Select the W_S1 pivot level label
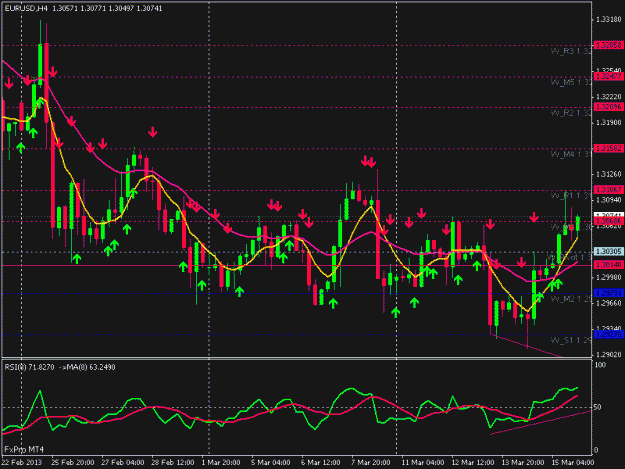Viewport: 625px width, 469px height. tap(571, 340)
